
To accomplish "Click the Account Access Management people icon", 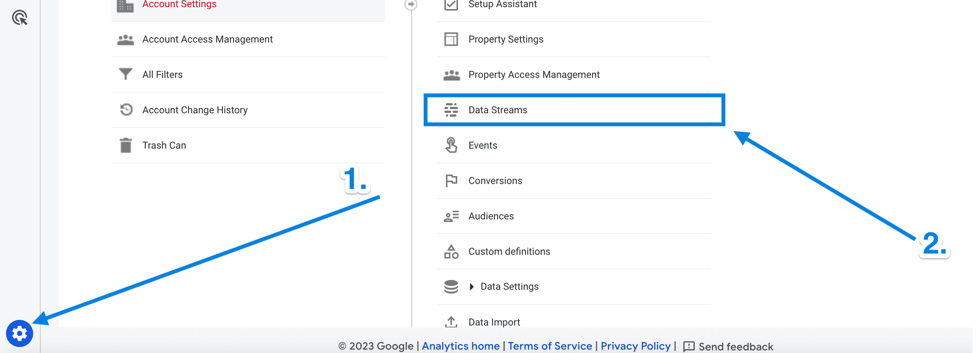I will [x=125, y=40].
